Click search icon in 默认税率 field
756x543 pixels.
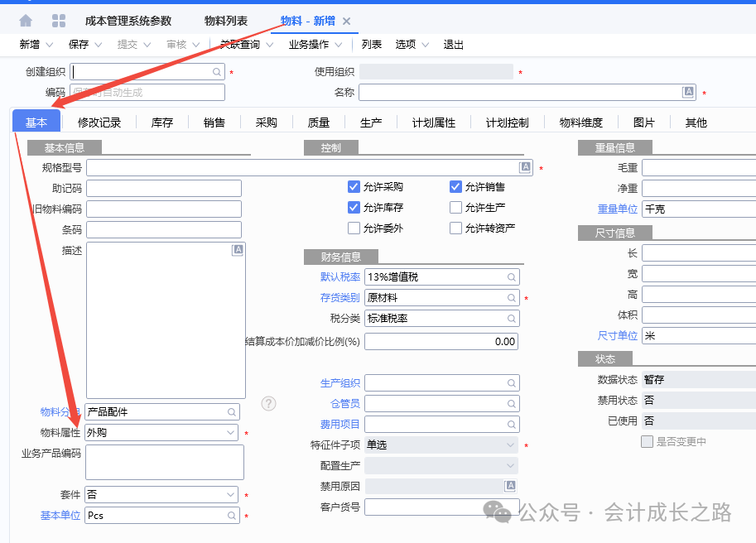tap(512, 277)
